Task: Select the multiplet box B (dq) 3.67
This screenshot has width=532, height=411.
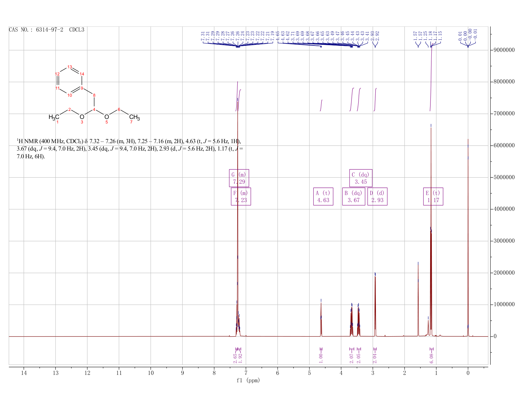Action: pos(353,196)
